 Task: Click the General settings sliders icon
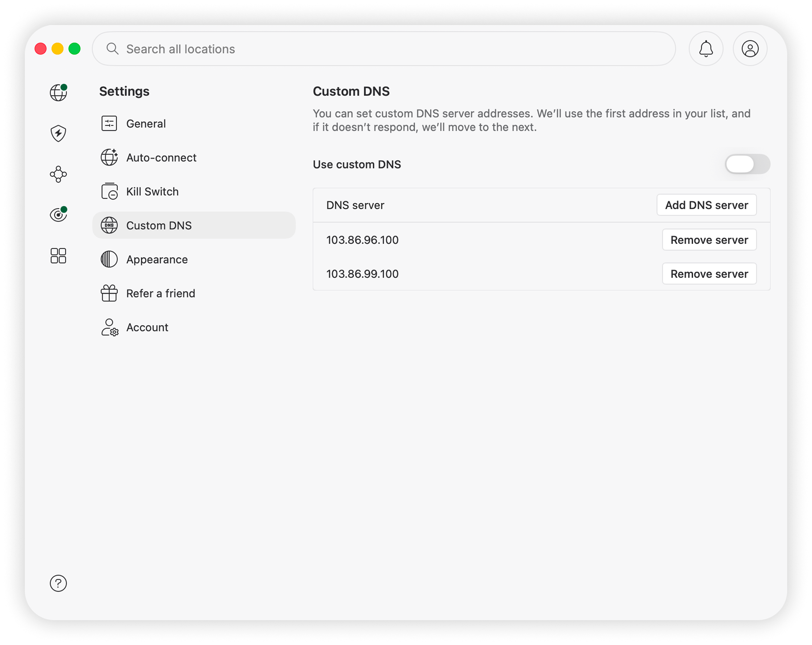109,124
